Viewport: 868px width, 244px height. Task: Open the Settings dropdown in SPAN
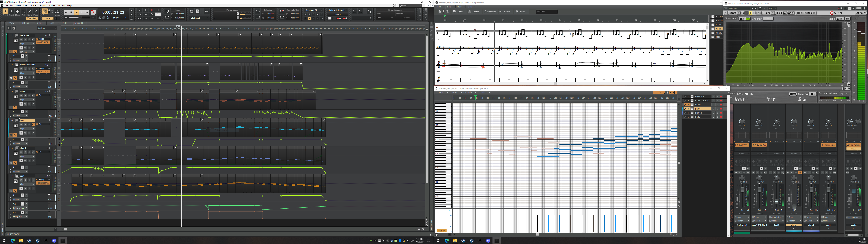tap(861, 13)
